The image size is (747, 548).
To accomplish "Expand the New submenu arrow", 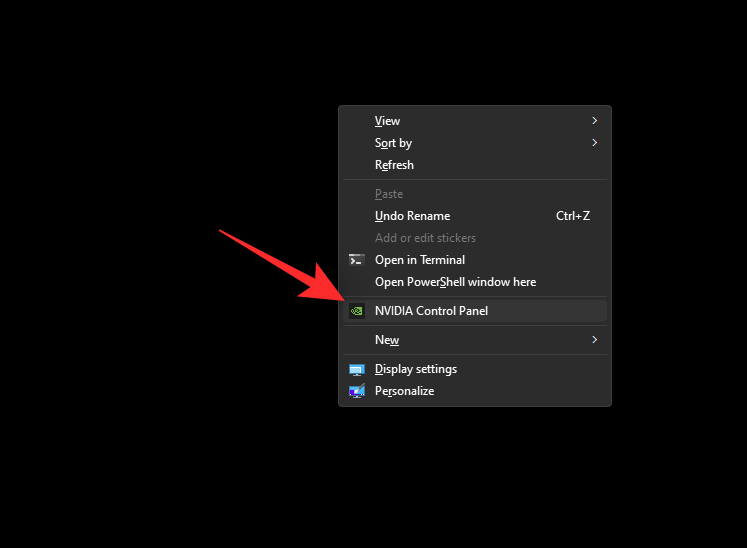I will [x=594, y=339].
